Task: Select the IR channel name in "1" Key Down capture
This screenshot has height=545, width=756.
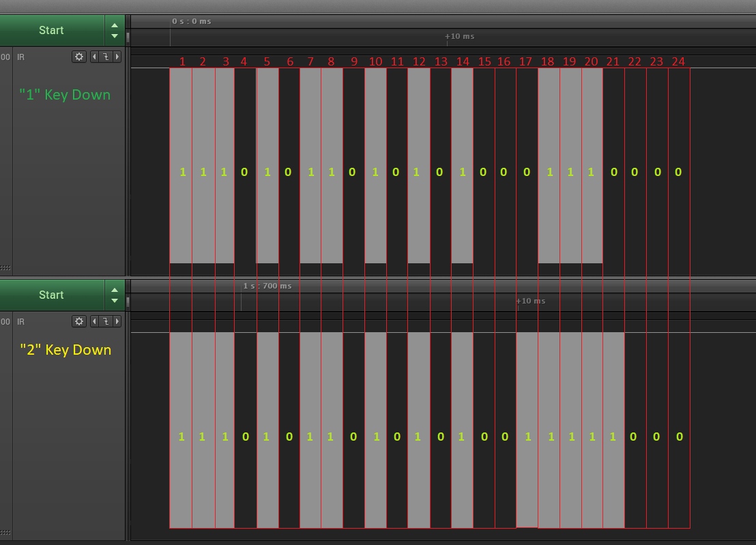Action: coord(21,57)
